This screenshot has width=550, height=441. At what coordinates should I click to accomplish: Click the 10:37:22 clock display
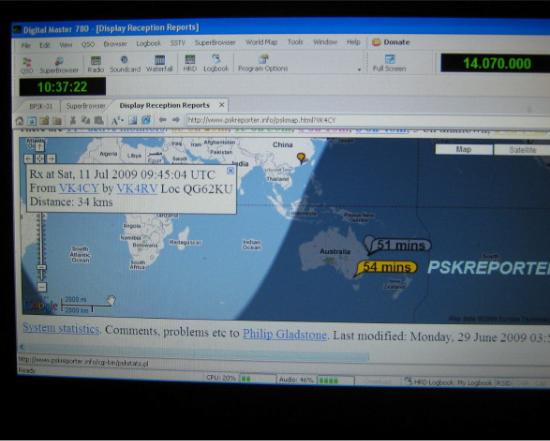tap(62, 87)
